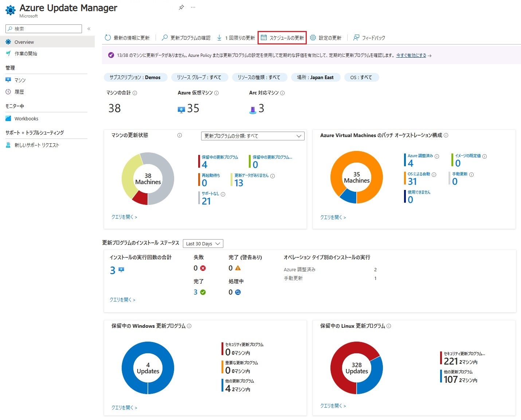Click the 38 Machines donut chart
521x420 pixels.
point(148,179)
